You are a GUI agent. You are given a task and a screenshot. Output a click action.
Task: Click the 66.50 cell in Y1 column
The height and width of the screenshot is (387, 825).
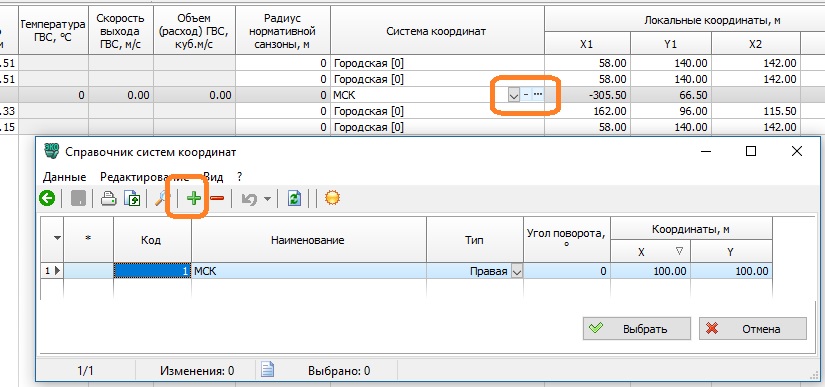(670, 95)
